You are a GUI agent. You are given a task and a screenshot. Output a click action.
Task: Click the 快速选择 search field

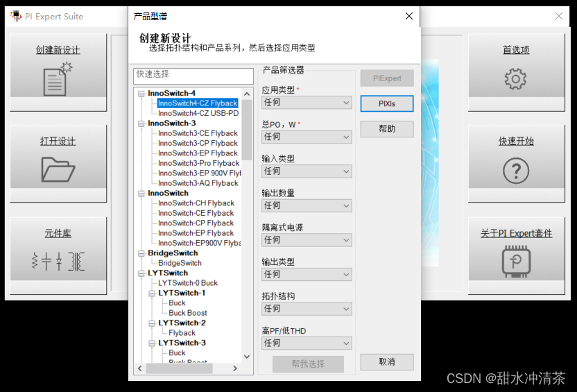tap(193, 76)
